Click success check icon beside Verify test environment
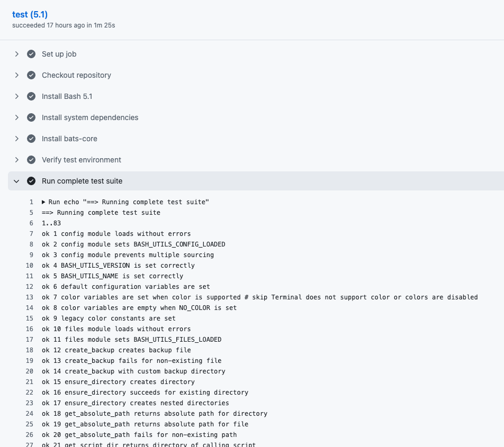The image size is (504, 447). [x=31, y=160]
